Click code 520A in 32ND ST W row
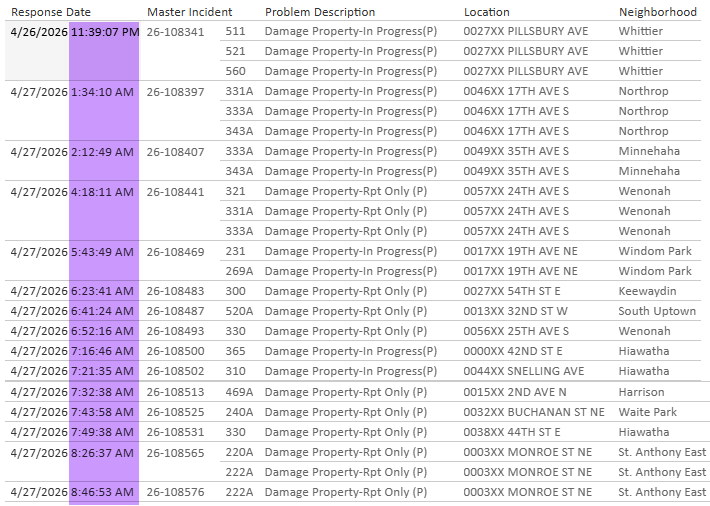Screen dimensions: 710x506 click(239, 311)
